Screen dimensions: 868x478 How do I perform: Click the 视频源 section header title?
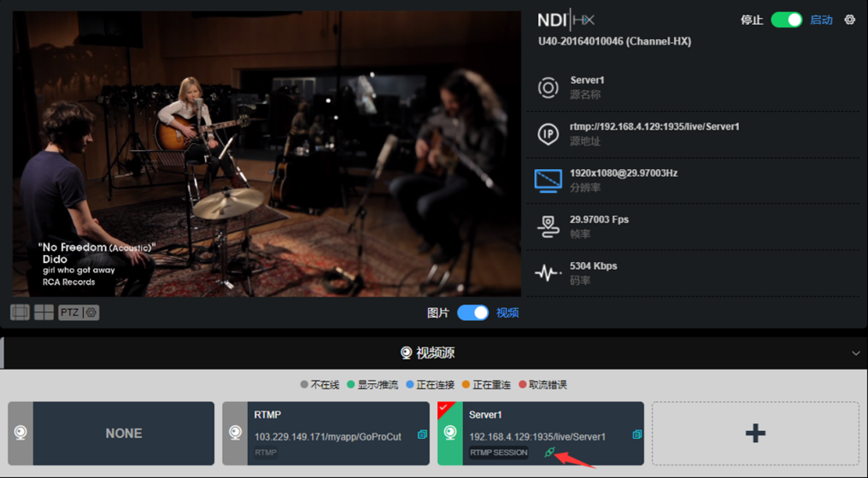tap(436, 353)
